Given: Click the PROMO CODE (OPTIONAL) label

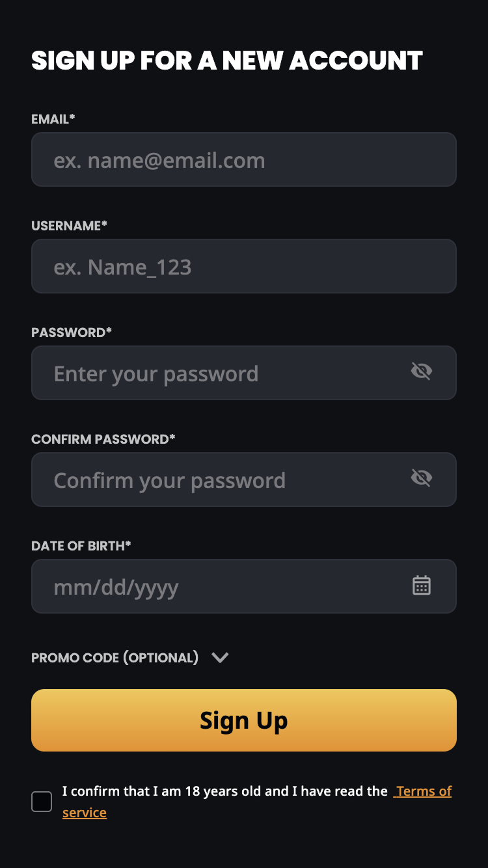Looking at the screenshot, I should click(x=115, y=658).
